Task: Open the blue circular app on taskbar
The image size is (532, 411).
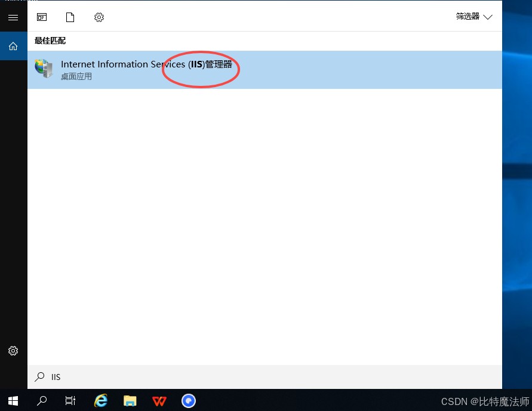Action: tap(189, 401)
